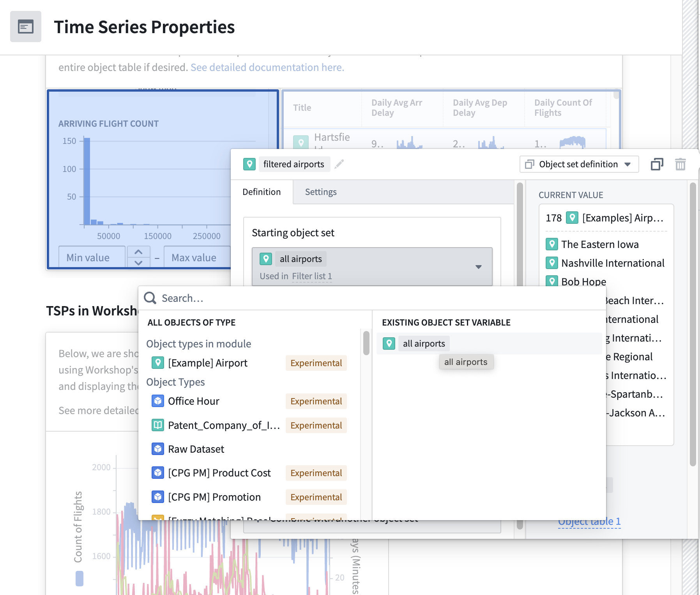Select the Raw Dataset cube icon

[x=157, y=449]
